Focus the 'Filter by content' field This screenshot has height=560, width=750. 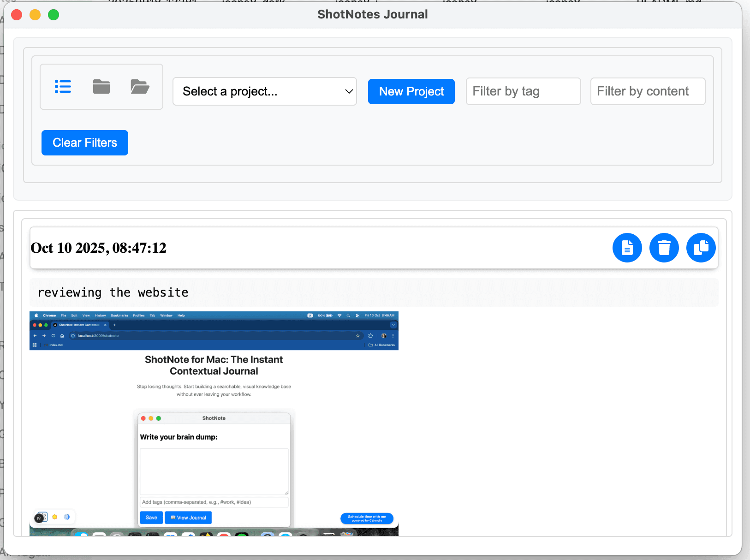tap(648, 91)
